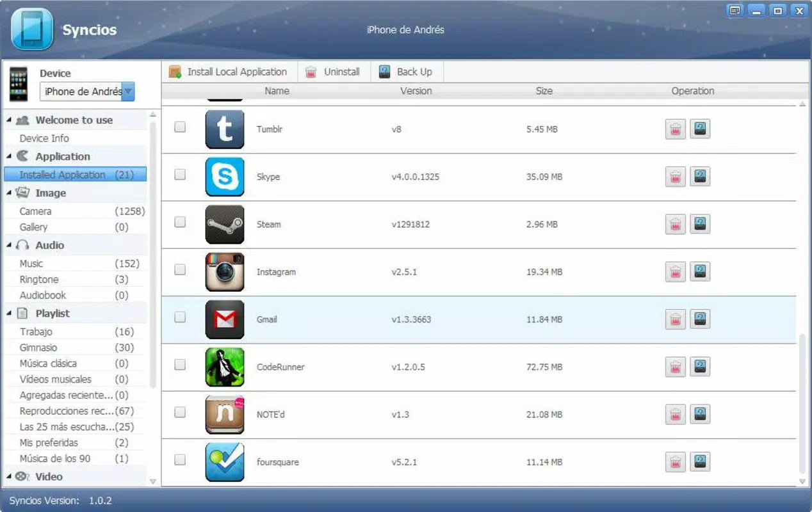
Task: Collapse the Playlist section
Action: coord(9,314)
